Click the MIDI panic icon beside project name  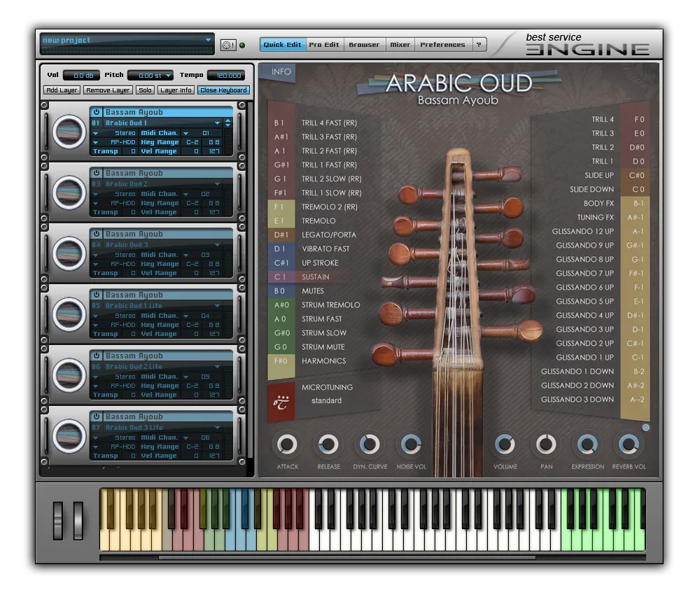click(x=228, y=45)
